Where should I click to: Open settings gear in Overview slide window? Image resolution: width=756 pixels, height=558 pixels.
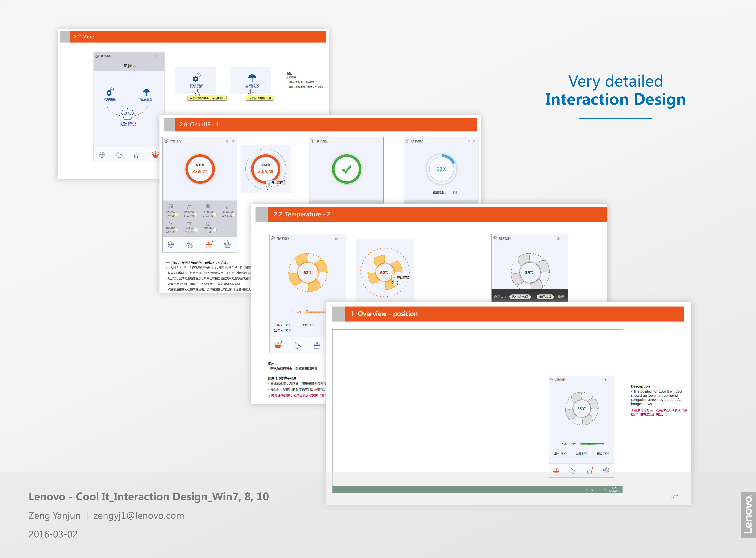(x=606, y=380)
